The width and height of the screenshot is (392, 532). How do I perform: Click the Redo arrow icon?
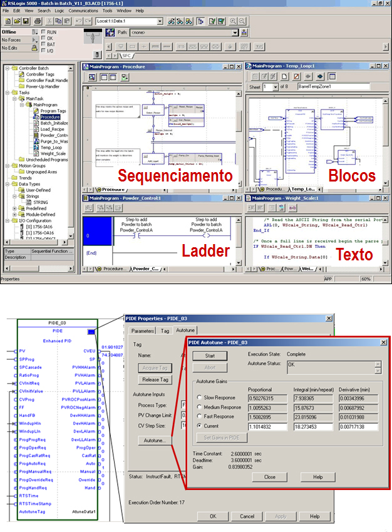pos(88,21)
